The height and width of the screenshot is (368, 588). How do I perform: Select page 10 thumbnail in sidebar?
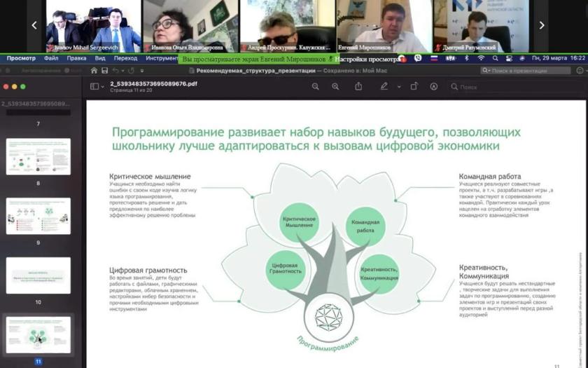pos(38,275)
